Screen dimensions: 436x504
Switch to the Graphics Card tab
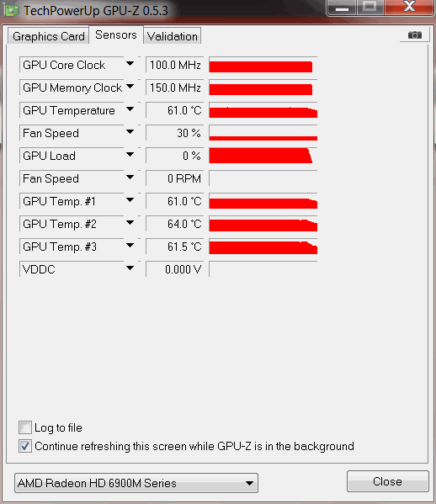click(49, 36)
